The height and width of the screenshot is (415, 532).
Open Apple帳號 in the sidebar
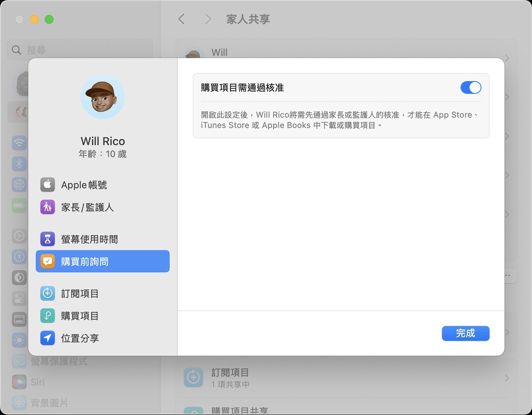tap(102, 185)
